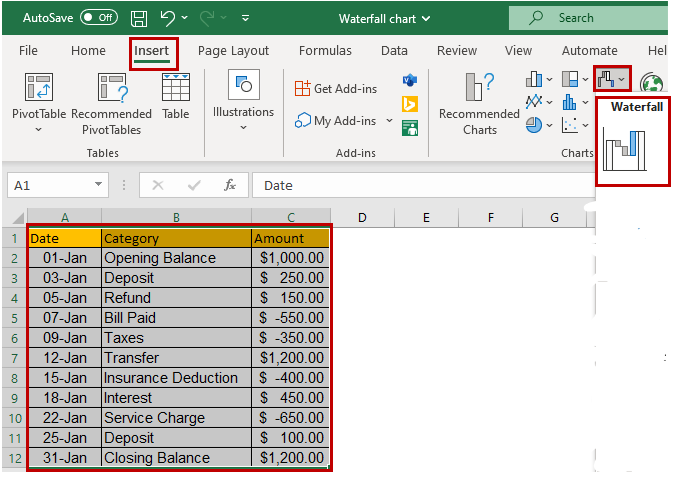The height and width of the screenshot is (484, 673).
Task: Expand the Pie chart dropdown arrow
Action: point(549,126)
